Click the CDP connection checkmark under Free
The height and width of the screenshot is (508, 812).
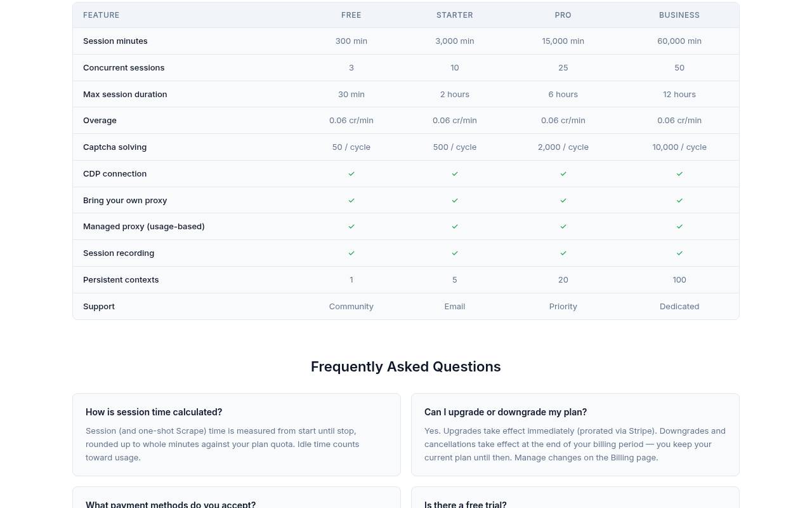tap(351, 173)
